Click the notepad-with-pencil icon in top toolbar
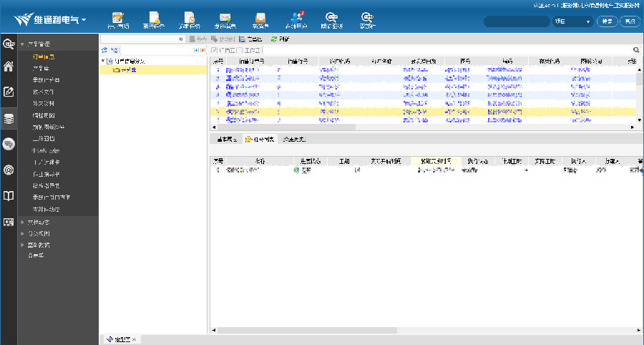This screenshot has height=345, width=644. coord(117,18)
